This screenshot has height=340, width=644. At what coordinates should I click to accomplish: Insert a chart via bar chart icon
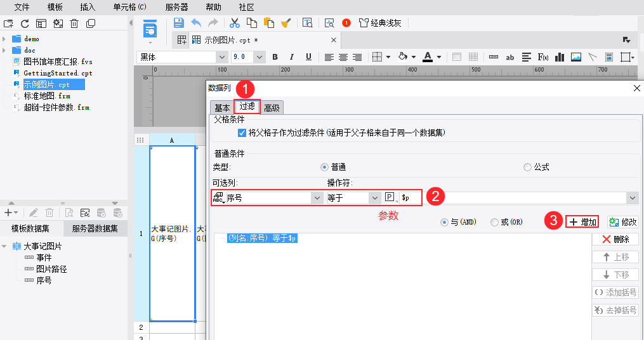(560, 57)
